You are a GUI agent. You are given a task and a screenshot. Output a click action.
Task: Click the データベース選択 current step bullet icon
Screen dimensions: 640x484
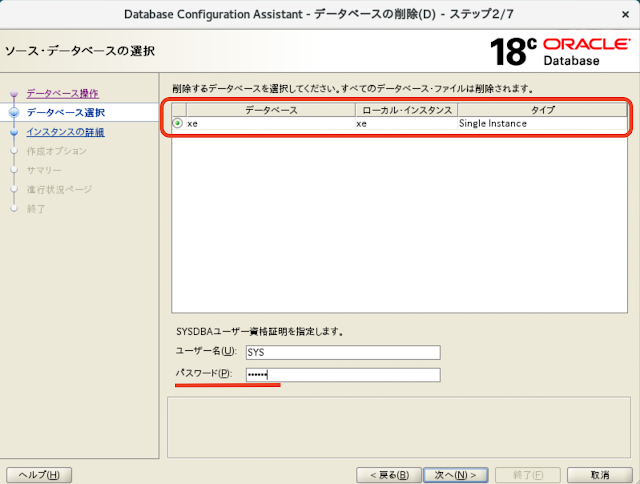(x=14, y=113)
